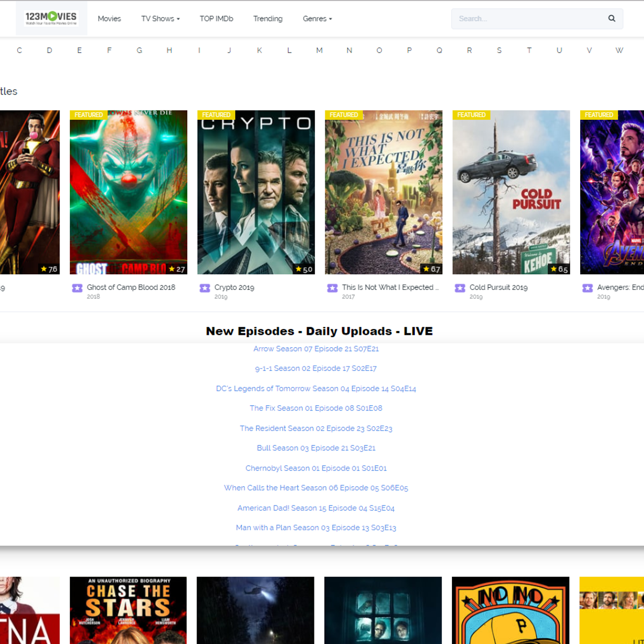Open the Crypto movie poster

[256, 192]
